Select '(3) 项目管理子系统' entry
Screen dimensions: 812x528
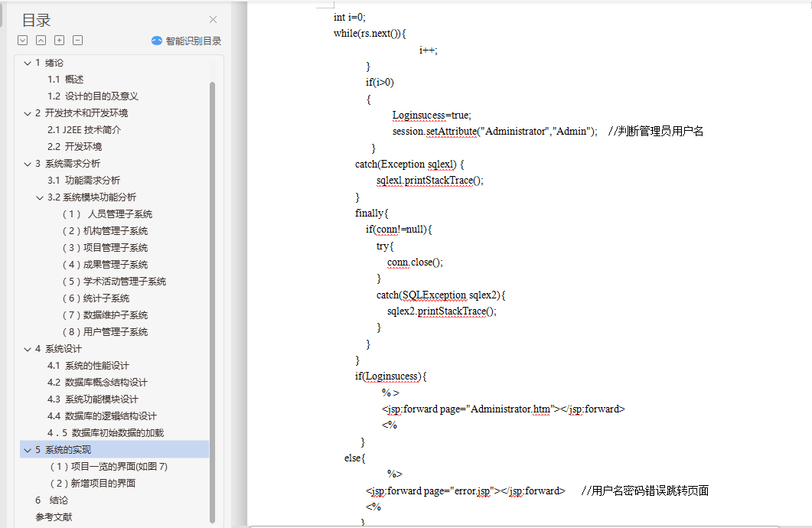105,247
